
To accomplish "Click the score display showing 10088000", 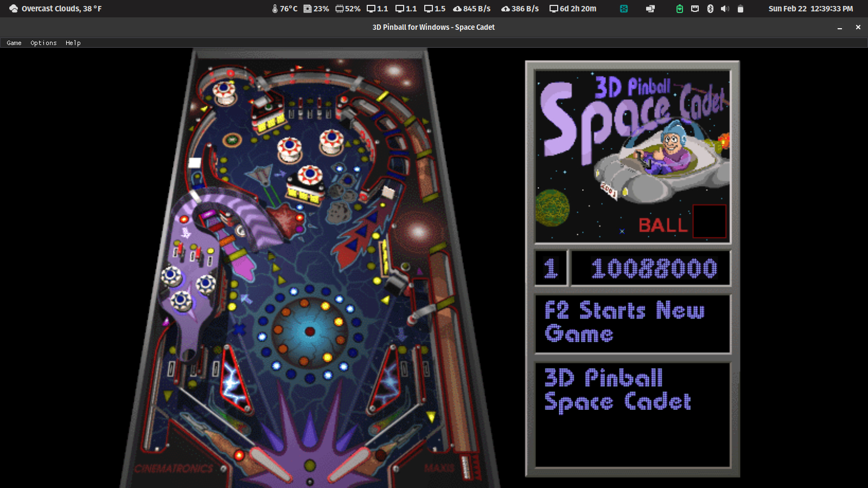I will (x=653, y=268).
